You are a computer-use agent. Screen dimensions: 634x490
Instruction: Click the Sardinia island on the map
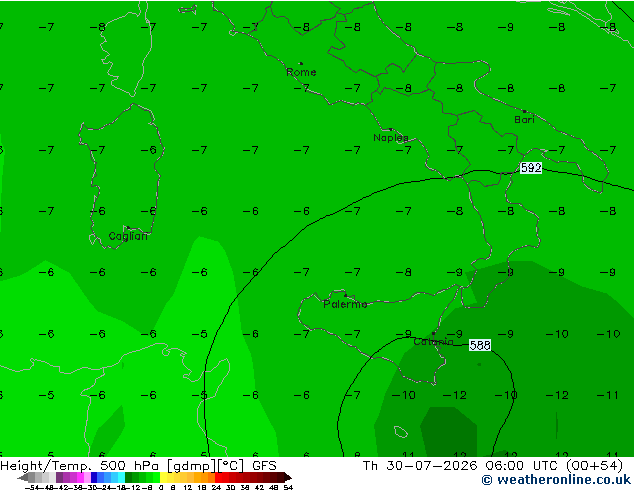click(121, 176)
